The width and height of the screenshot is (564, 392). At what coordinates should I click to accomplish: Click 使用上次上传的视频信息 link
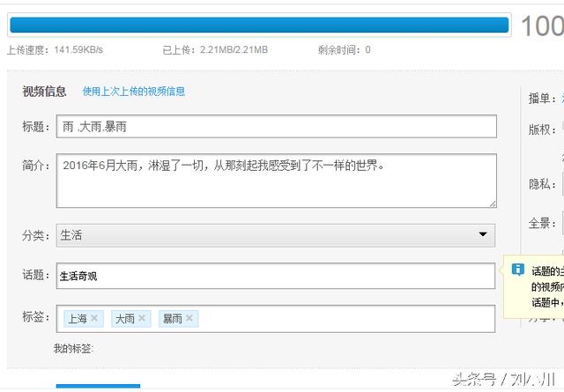pyautogui.click(x=134, y=92)
